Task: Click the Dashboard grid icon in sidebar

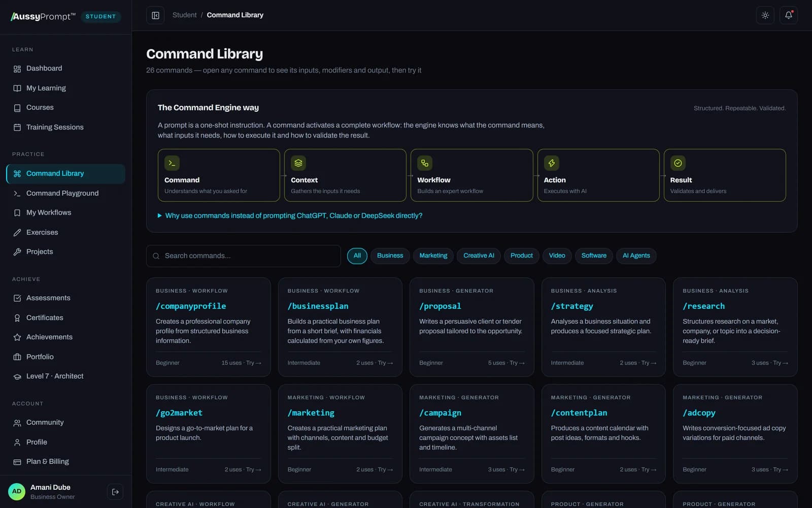Action: (x=17, y=69)
